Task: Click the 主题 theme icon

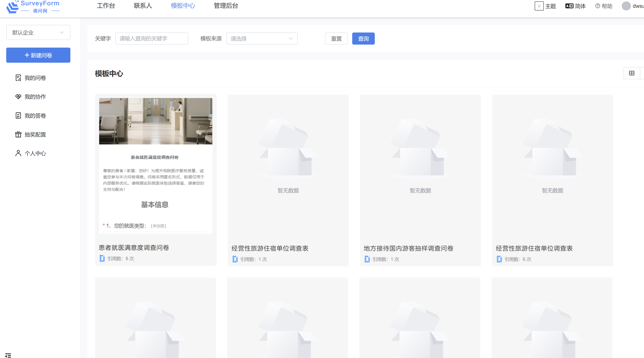Action: pyautogui.click(x=539, y=6)
